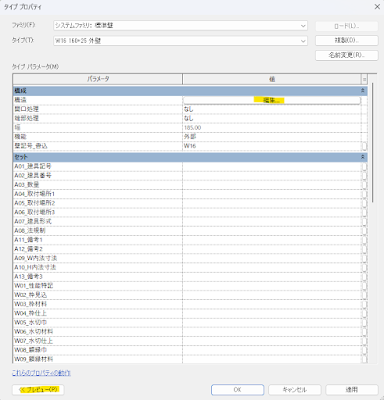Click the 複製(D) duplicate button

[347, 40]
